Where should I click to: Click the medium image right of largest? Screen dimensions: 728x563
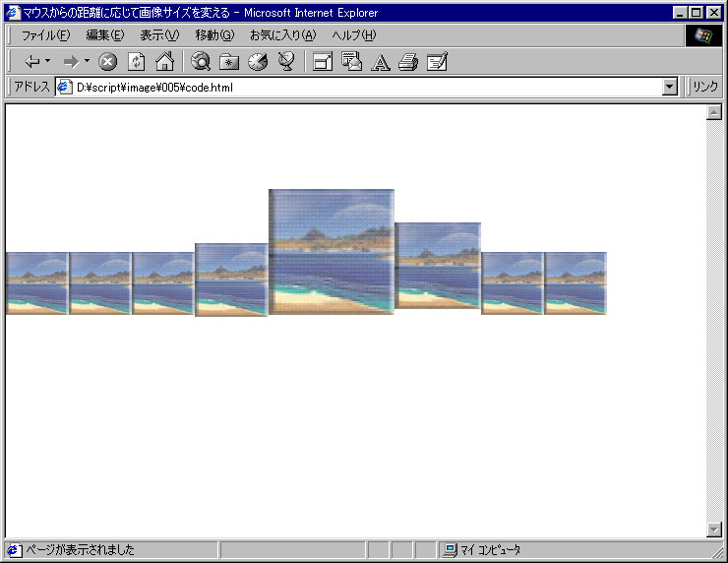pos(438,266)
